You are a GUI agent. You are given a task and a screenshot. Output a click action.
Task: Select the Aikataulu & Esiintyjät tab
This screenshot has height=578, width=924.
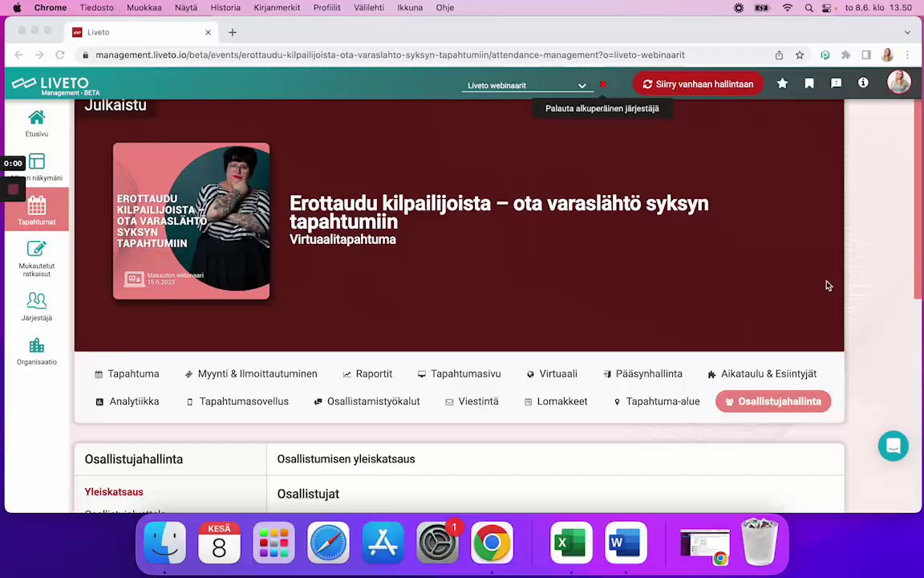[762, 374]
